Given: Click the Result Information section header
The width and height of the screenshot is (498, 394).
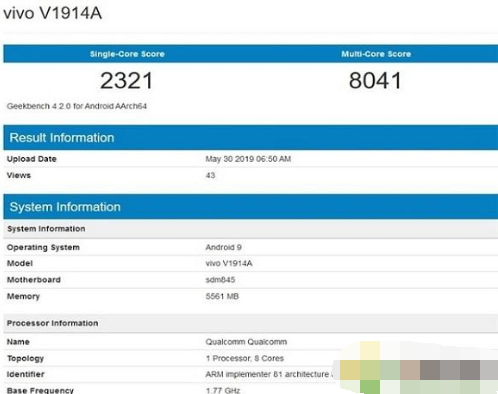Looking at the screenshot, I should pyautogui.click(x=62, y=138).
